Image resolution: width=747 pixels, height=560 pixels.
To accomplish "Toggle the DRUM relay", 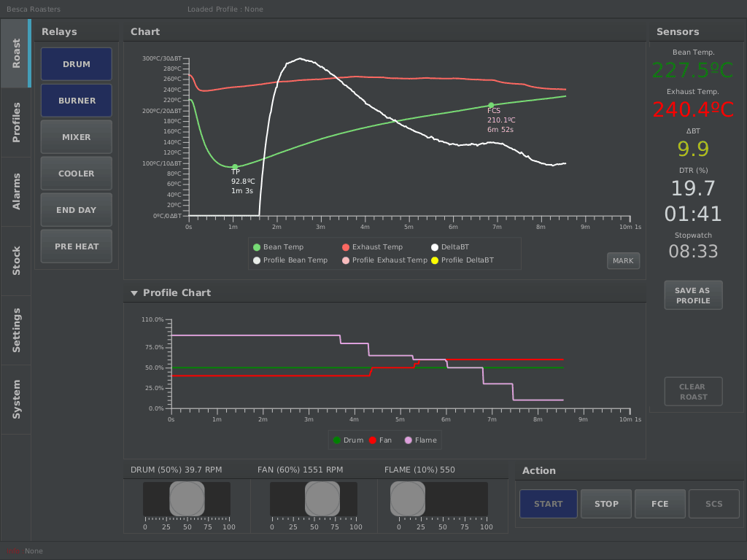I will coord(76,64).
